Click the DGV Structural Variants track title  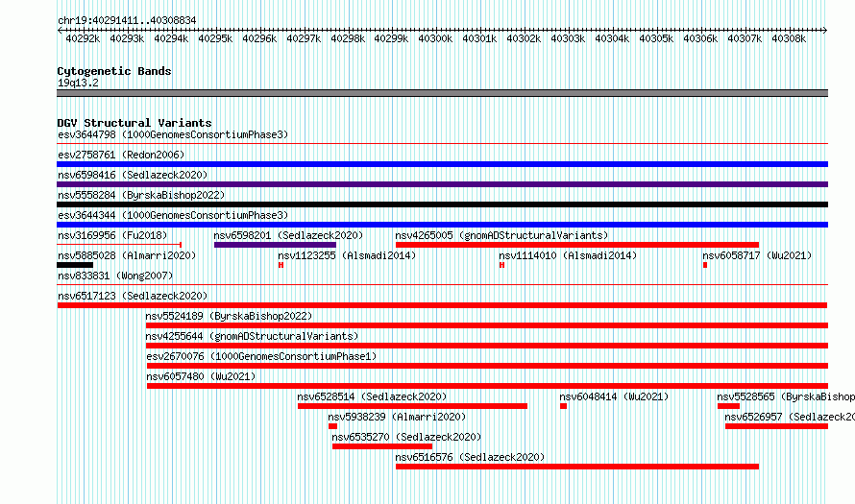(x=134, y=123)
